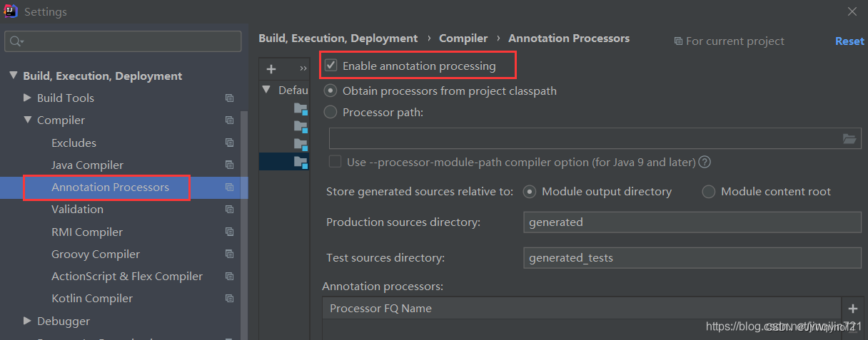Viewport: 868px width, 340px height.
Task: Click the add profile plus icon
Action: [271, 69]
